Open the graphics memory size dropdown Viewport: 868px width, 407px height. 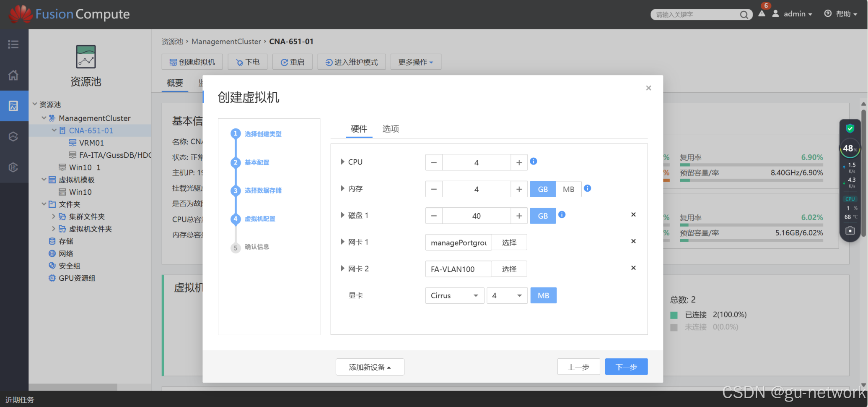coord(507,295)
